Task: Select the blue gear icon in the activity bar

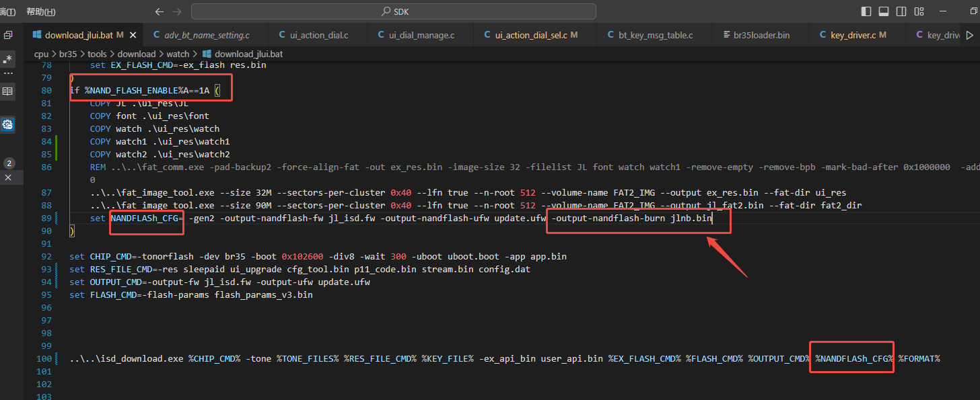Action: click(8, 124)
